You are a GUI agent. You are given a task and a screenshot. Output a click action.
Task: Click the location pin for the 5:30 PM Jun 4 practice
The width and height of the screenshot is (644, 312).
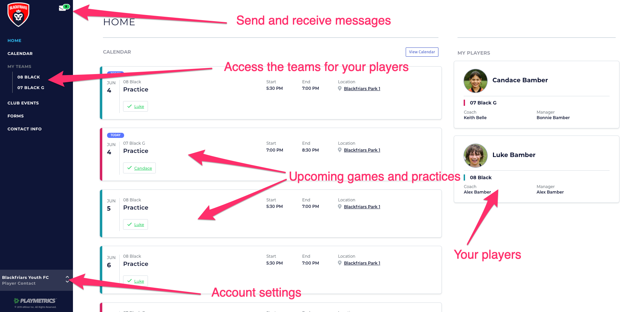340,89
